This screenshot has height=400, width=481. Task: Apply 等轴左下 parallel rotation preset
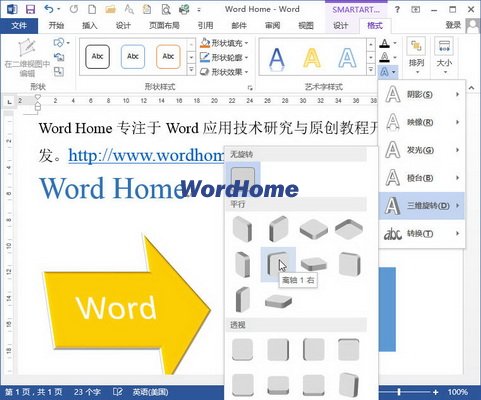[x=243, y=229]
